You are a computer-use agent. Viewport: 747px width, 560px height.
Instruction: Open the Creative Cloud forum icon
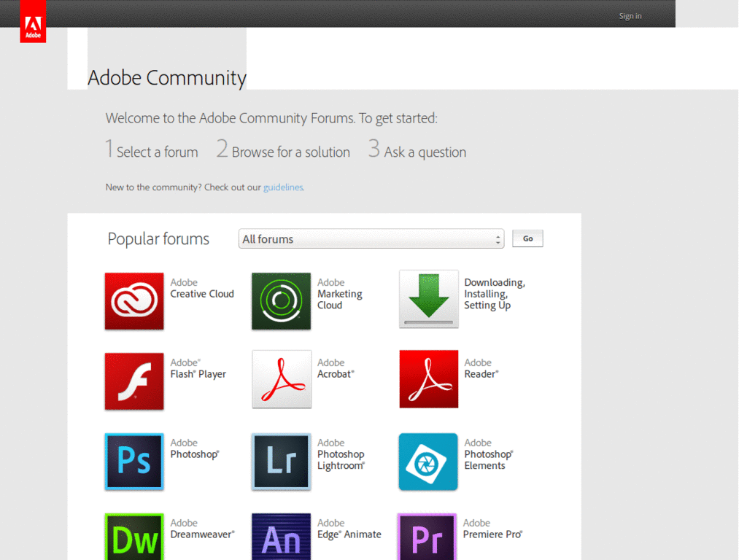[x=134, y=301]
